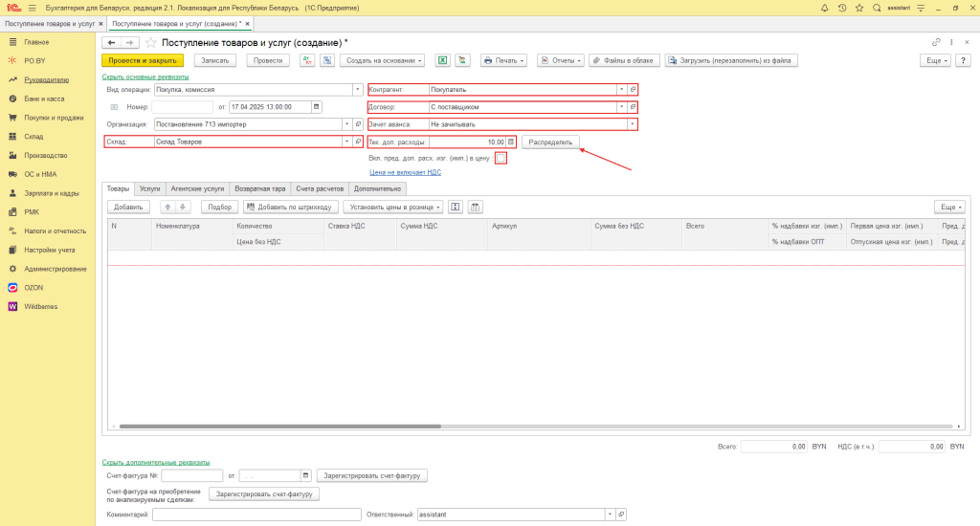This screenshot has height=526, width=980.
Task: Expand Вид операции dropdown
Action: pos(358,89)
